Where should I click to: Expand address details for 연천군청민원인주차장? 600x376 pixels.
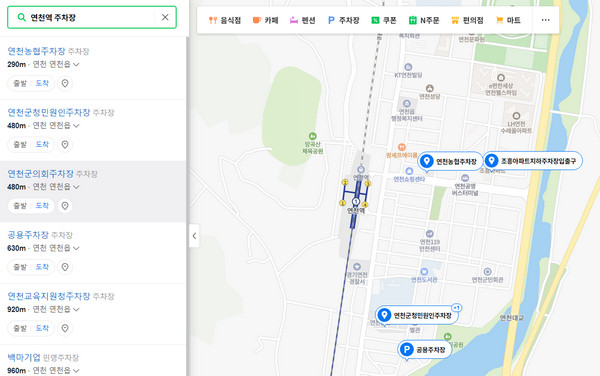click(76, 125)
